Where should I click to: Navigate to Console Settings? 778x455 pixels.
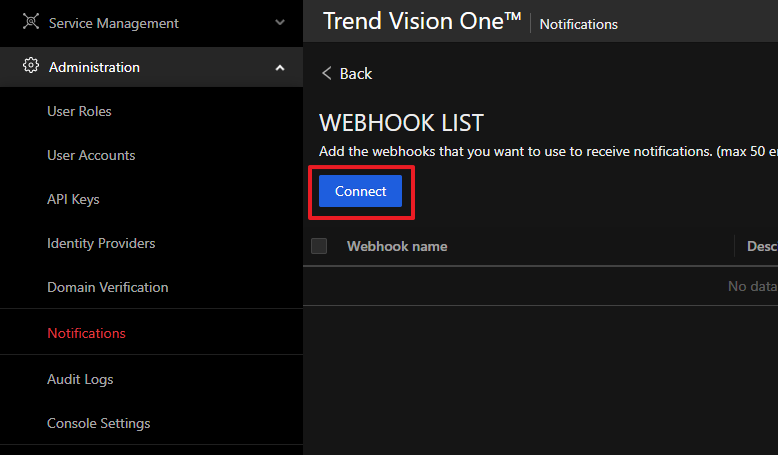tap(98, 423)
